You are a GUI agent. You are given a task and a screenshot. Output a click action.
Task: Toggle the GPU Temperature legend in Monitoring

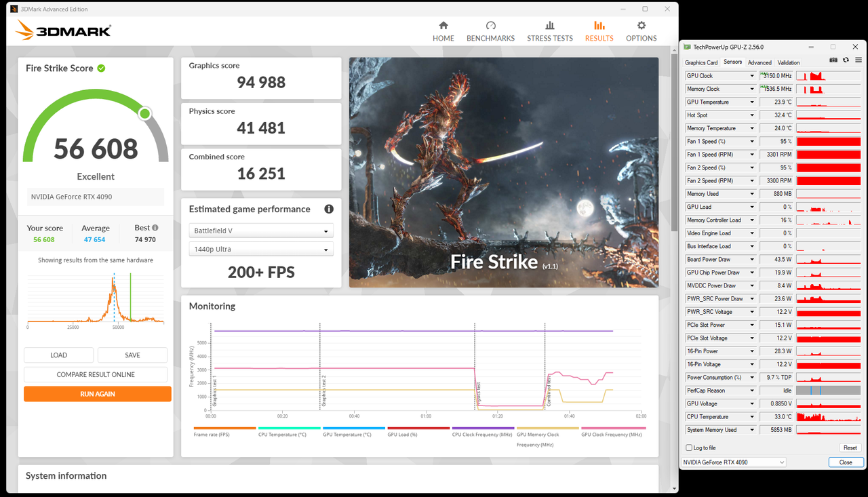353,432
